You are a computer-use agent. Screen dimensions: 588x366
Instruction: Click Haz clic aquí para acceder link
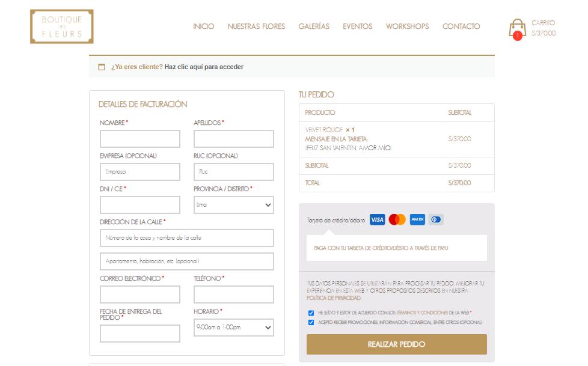[204, 67]
